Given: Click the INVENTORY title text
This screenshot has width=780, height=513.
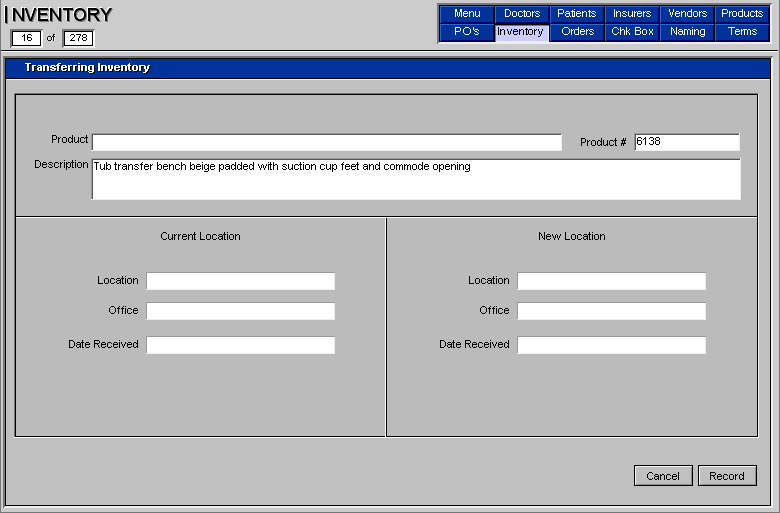Looking at the screenshot, I should [59, 15].
